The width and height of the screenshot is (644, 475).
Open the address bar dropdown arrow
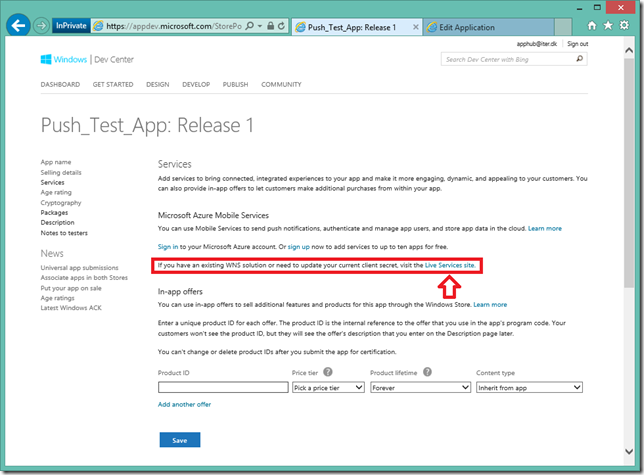point(260,26)
